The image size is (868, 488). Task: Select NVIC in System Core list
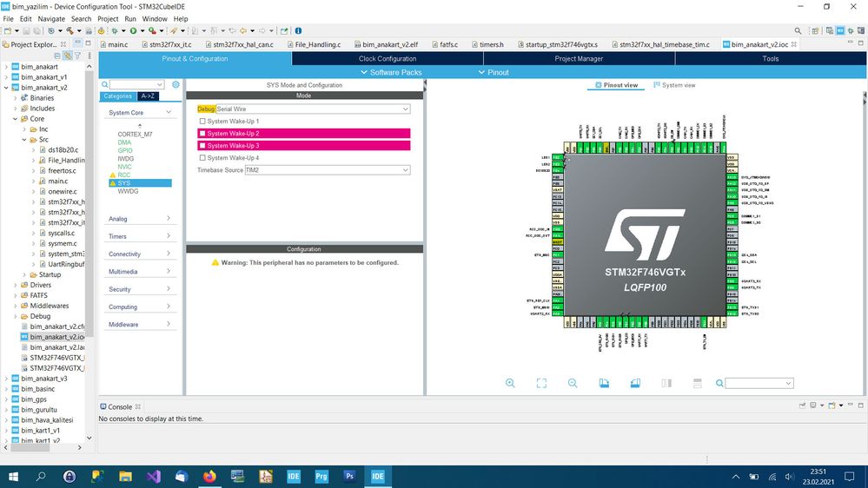point(124,167)
